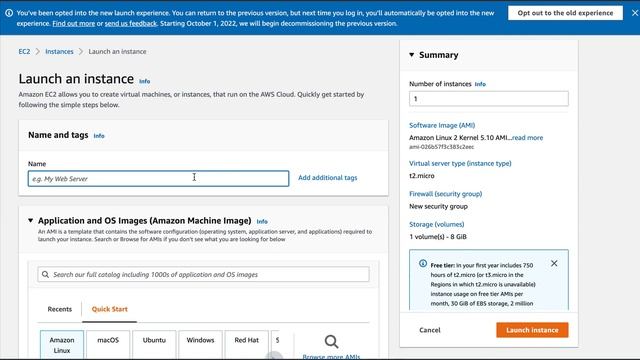Choose the macOS AMI tile
Image resolution: width=640 pixels, height=360 pixels.
[x=108, y=345]
